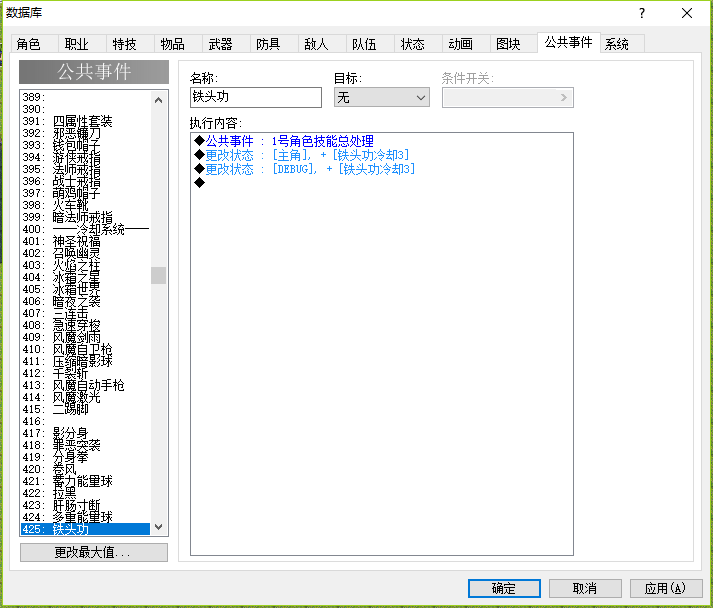Select list entry 403: 火焰之柱

coord(85,265)
